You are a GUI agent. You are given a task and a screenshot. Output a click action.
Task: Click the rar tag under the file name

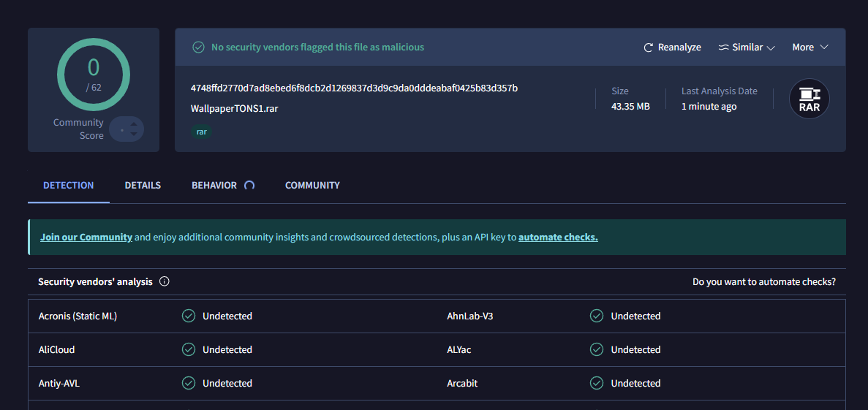coord(202,132)
